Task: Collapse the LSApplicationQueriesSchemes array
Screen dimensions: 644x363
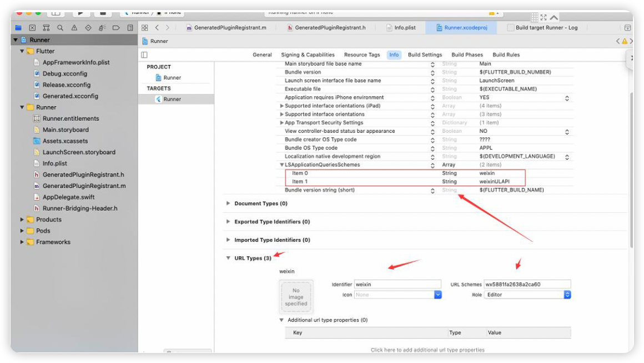Action: [x=282, y=165]
